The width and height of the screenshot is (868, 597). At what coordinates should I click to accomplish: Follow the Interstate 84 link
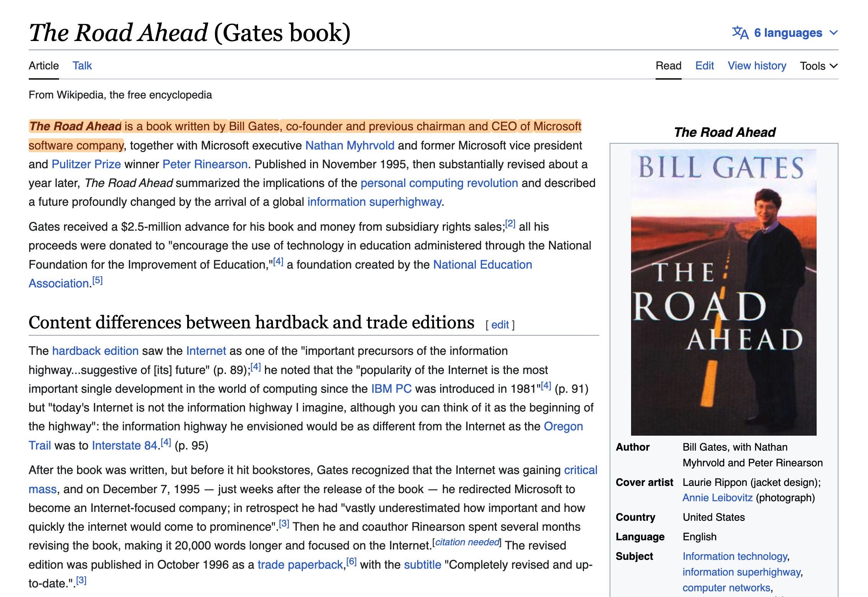pyautogui.click(x=125, y=446)
